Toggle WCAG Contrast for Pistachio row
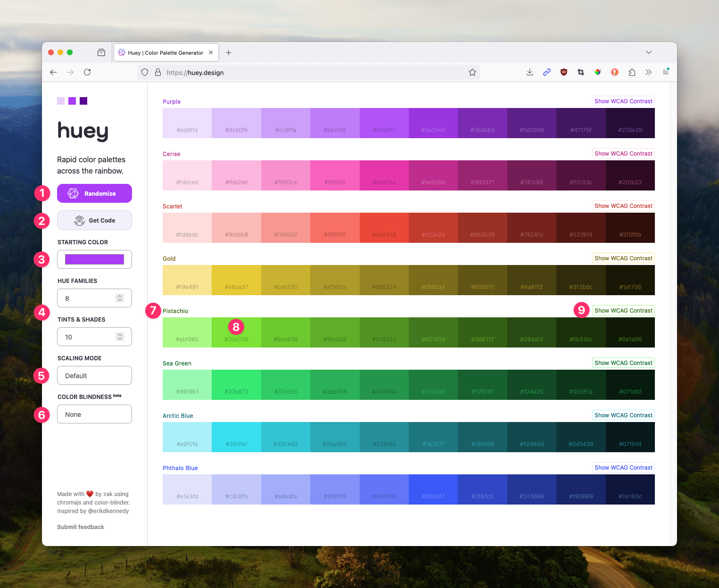 (623, 311)
